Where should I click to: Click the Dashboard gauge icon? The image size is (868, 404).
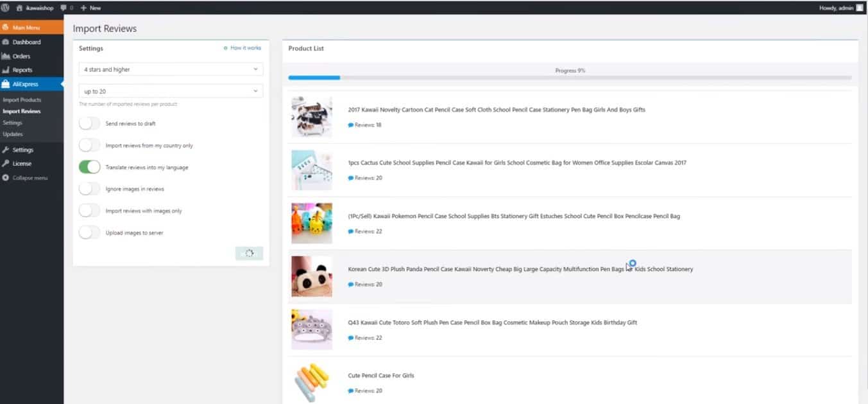point(6,42)
